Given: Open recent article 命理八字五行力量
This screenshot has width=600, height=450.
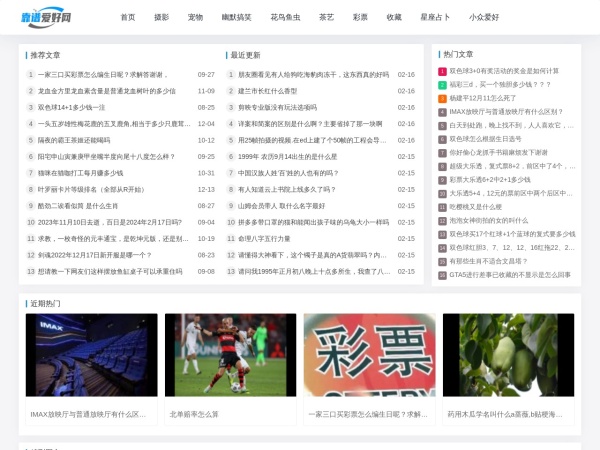Looking at the screenshot, I should pyautogui.click(x=264, y=239).
